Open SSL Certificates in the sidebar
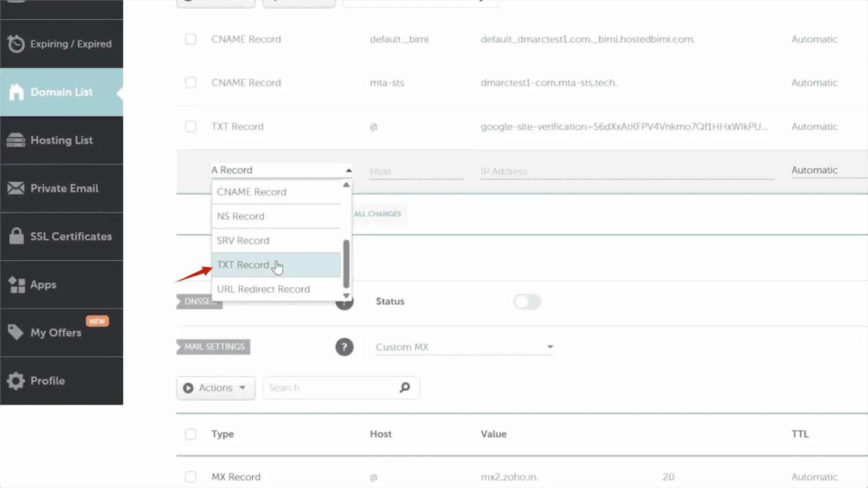This screenshot has width=868, height=488. click(x=61, y=236)
